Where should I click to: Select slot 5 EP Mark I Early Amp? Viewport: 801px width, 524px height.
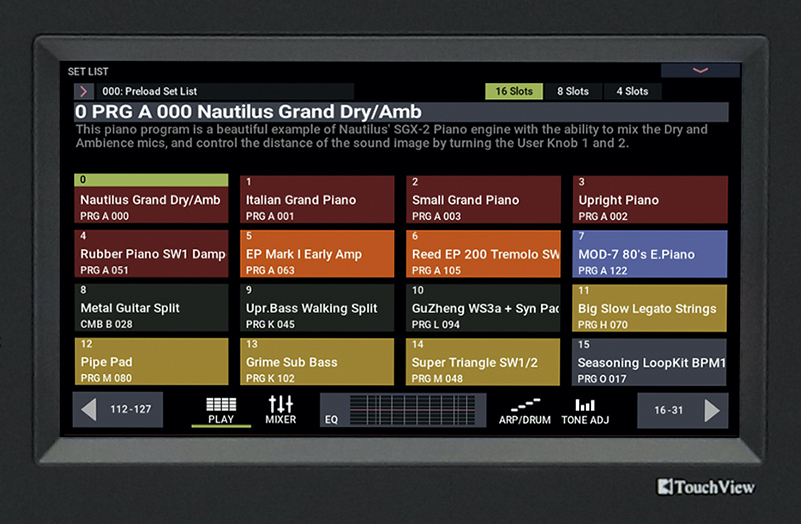click(317, 253)
